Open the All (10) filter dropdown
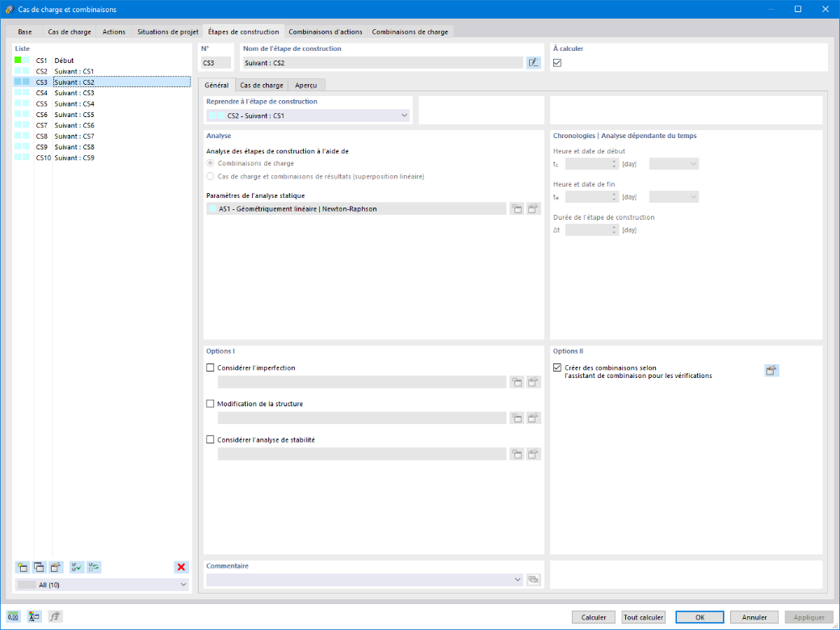Image resolution: width=840 pixels, height=630 pixels. click(103, 585)
